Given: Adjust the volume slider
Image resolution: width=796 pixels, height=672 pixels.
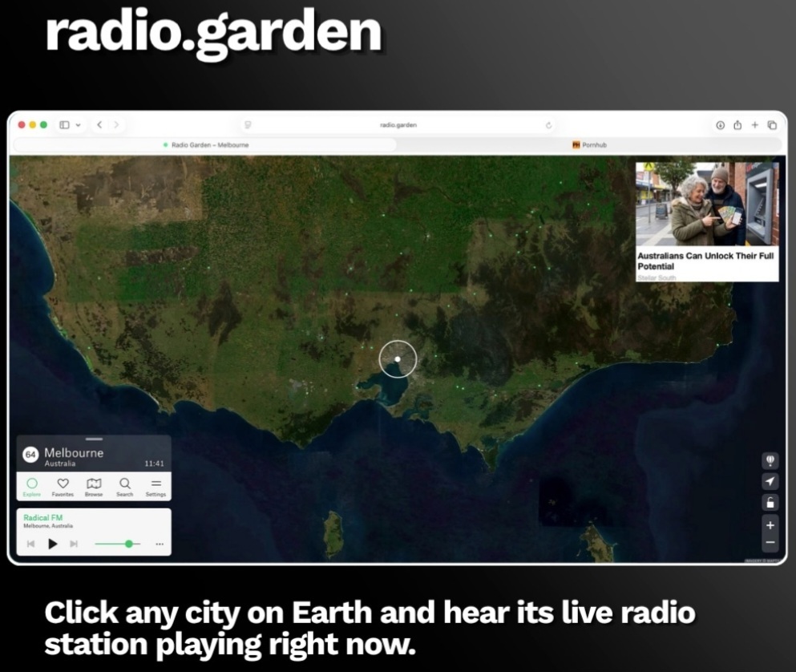Looking at the screenshot, I should pyautogui.click(x=117, y=544).
